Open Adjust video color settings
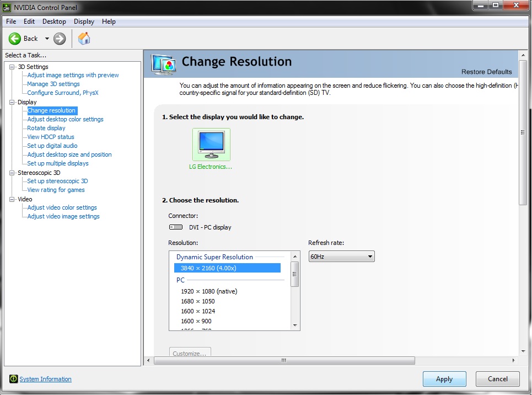Image resolution: width=532 pixels, height=395 pixels. click(x=62, y=207)
